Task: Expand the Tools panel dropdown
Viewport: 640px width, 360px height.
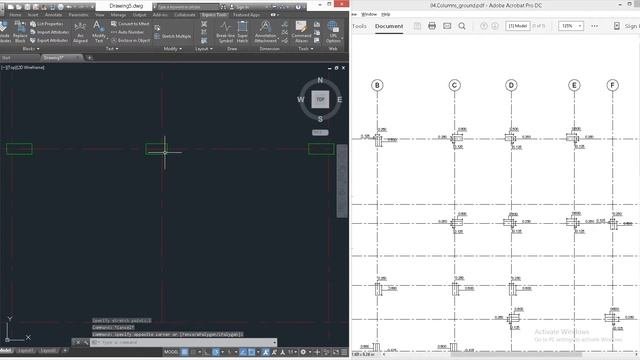Action: tap(306, 49)
